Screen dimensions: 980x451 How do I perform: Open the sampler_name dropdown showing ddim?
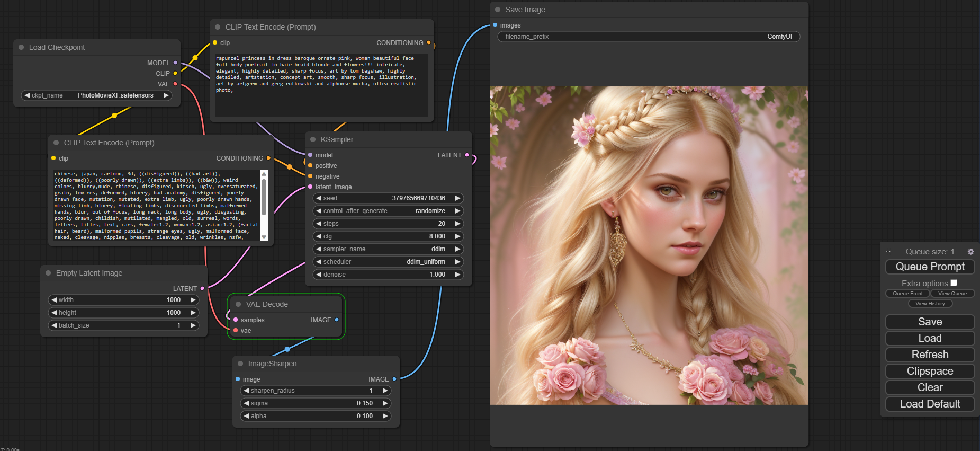click(x=388, y=249)
